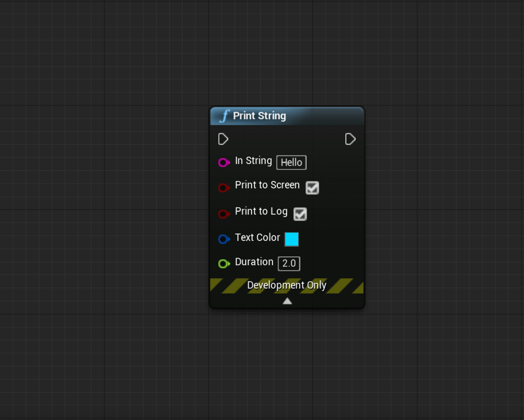Click the blue Text Color pin
Screen dimensions: 524x420
[224, 239]
